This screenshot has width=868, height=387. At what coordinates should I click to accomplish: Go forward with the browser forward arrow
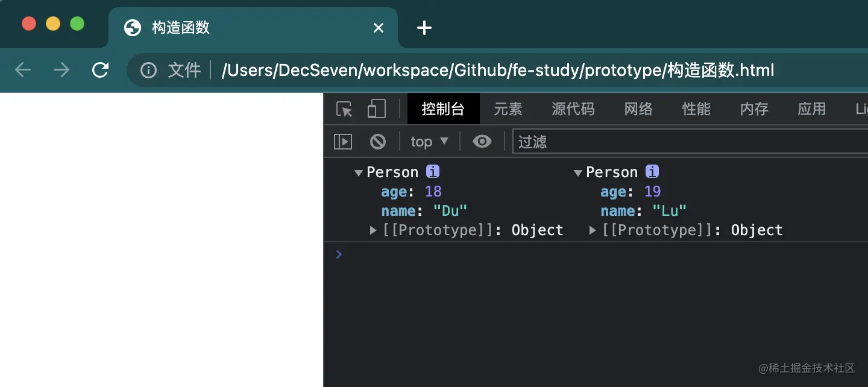point(61,71)
